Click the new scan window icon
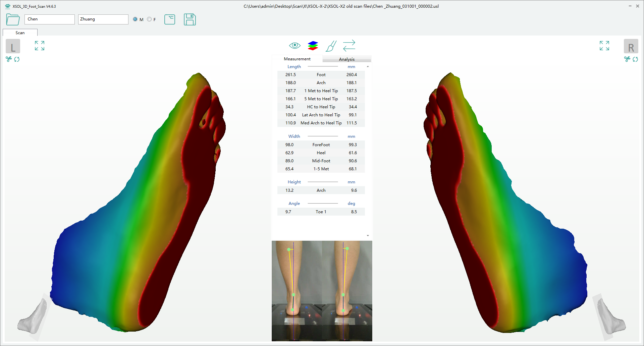The width and height of the screenshot is (644, 346). coord(170,19)
